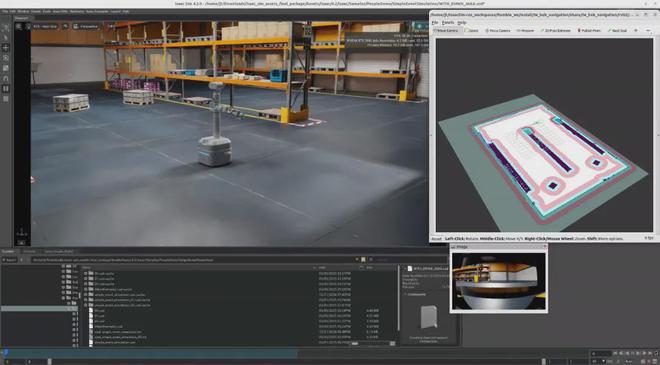Select the Nav2 Goal tool
The height and width of the screenshot is (365, 660).
[x=617, y=31]
